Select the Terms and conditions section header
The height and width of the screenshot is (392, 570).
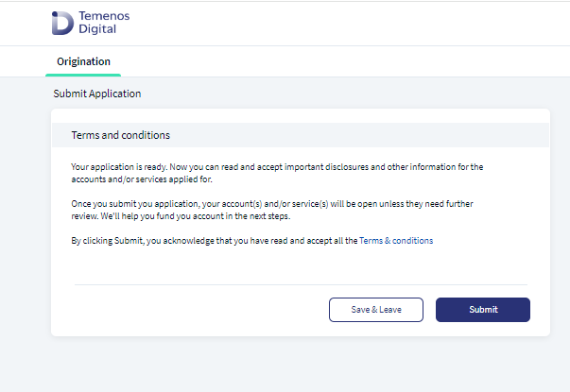120,135
